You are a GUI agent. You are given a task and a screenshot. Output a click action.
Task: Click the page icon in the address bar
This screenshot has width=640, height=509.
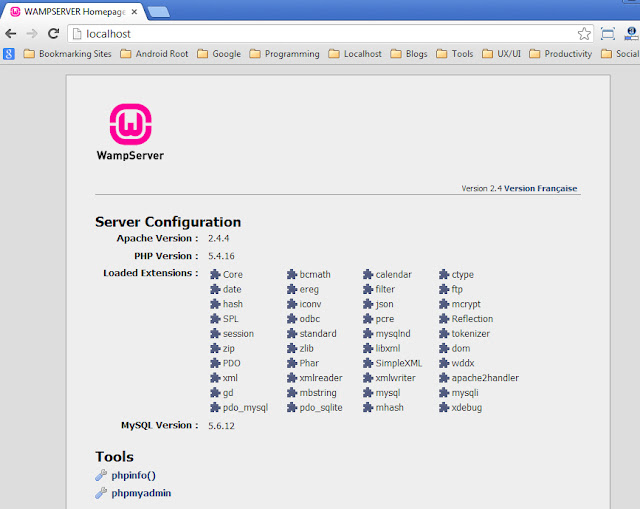77,34
